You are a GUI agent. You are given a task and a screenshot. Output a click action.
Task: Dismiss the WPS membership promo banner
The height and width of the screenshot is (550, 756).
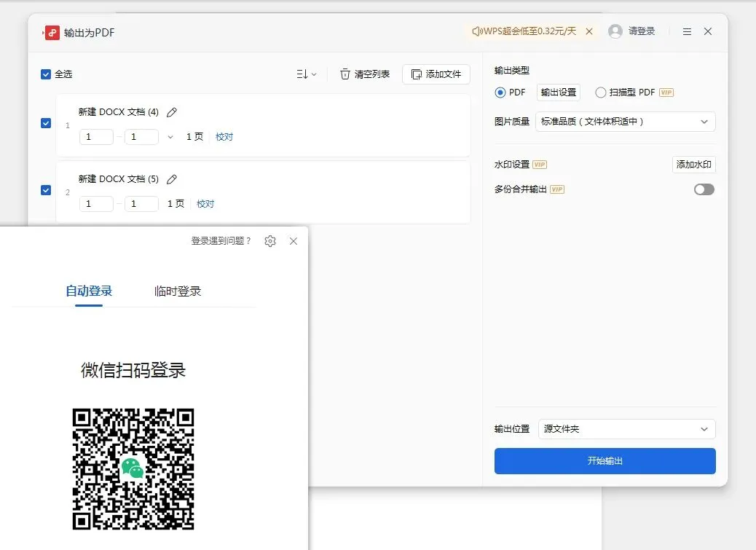coord(589,31)
